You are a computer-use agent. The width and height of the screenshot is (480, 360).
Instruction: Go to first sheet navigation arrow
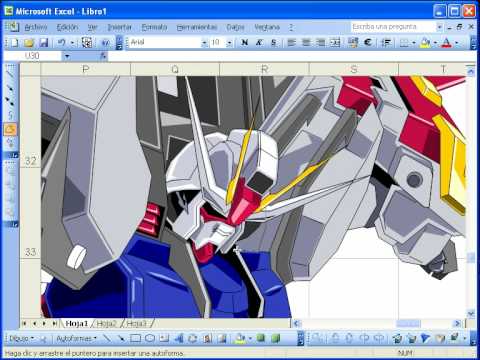coord(24,323)
